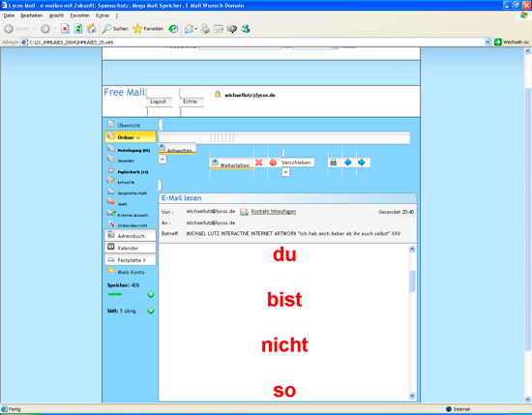Viewport: 532px width, 415px height.
Task: Open dropdown below Antworten button
Action: click(163, 160)
